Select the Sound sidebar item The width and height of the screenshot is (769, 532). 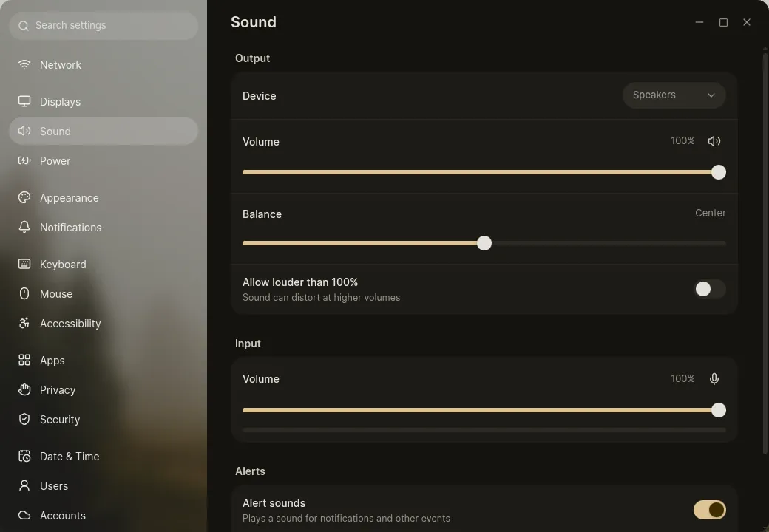(104, 131)
